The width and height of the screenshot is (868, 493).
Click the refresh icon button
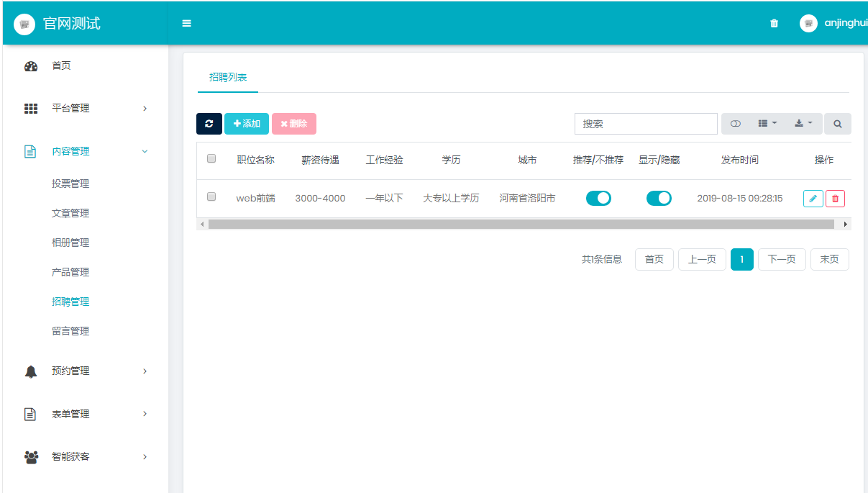pos(209,124)
